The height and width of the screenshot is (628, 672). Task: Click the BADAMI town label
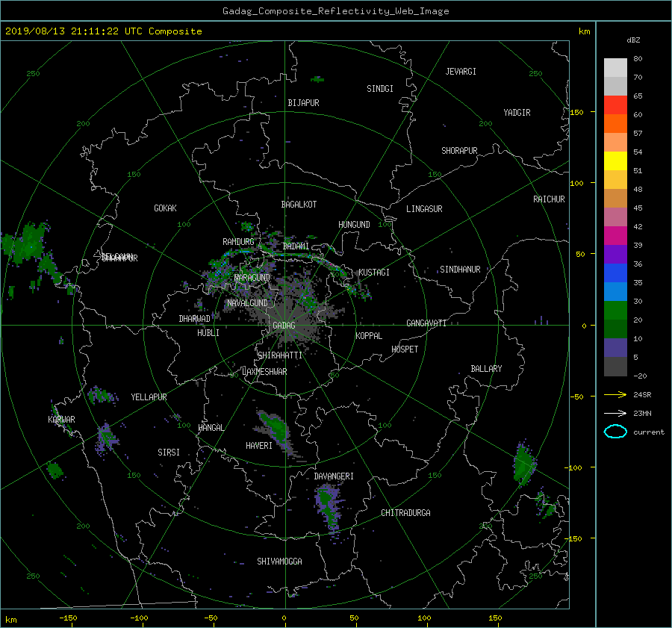coord(296,246)
